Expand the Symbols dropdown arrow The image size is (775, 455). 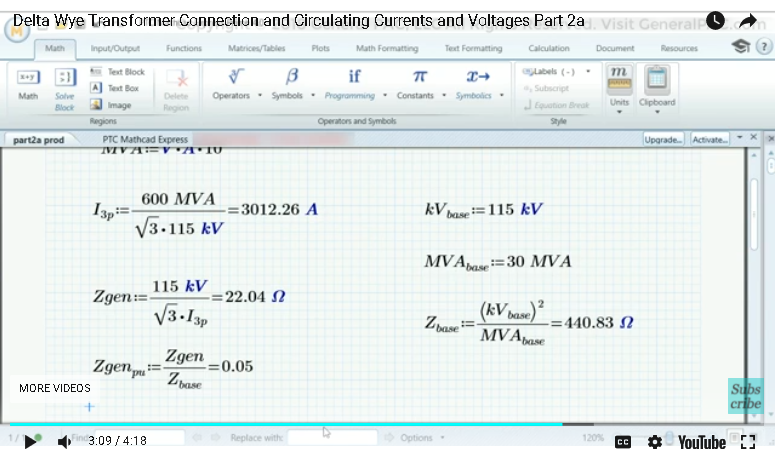click(x=313, y=95)
